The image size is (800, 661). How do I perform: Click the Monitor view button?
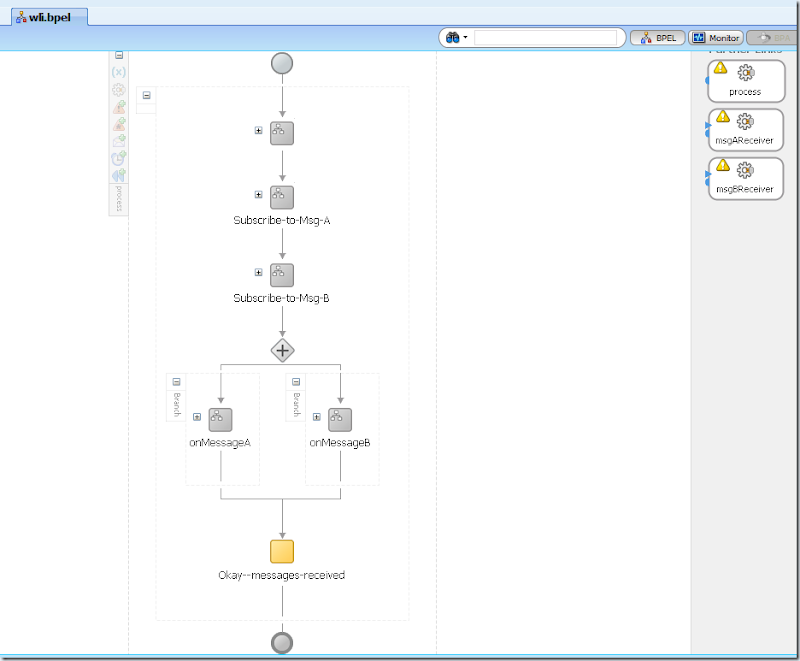point(716,38)
